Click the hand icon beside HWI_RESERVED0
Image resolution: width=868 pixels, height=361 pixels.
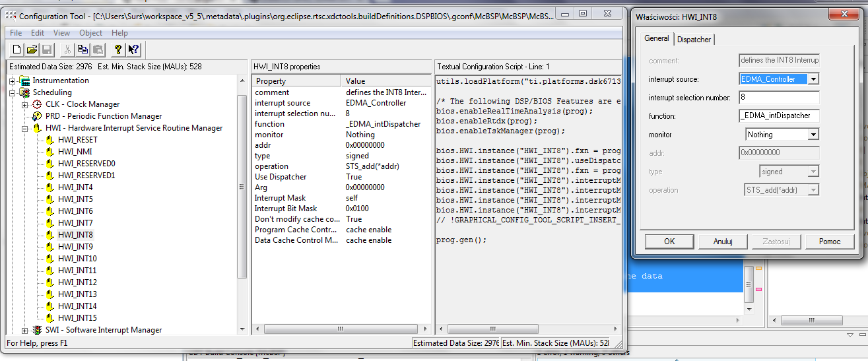click(x=50, y=164)
